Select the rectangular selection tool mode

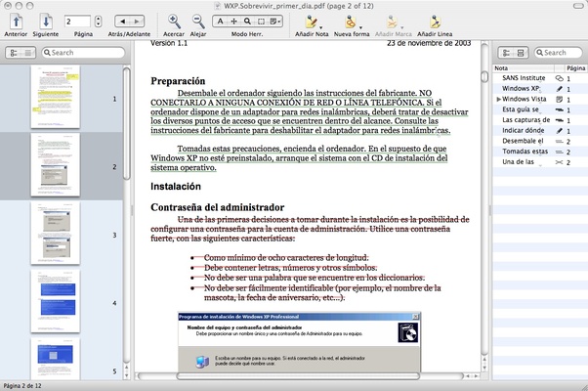[x=261, y=22]
